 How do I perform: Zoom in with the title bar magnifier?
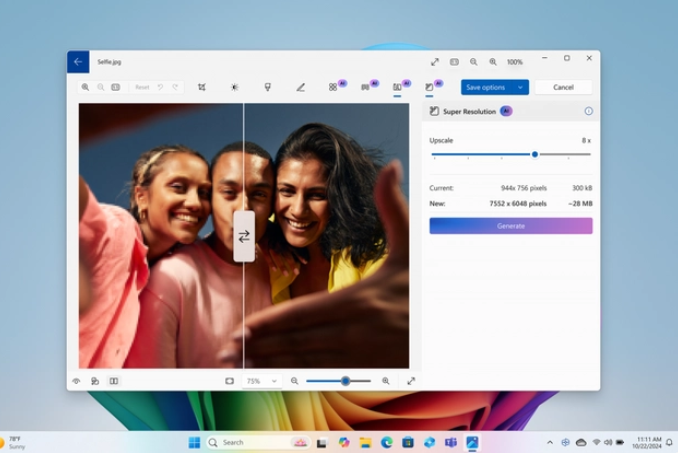(x=493, y=62)
